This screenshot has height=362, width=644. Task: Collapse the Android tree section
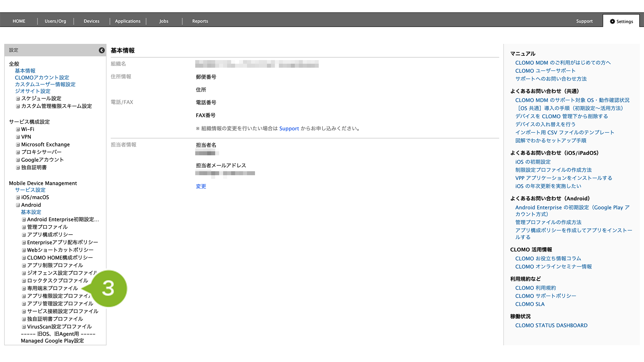[x=18, y=205]
